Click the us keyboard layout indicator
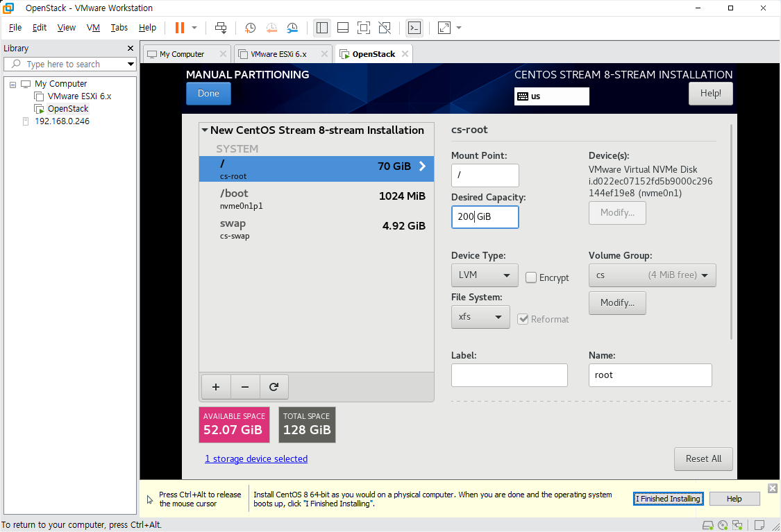 coord(551,96)
